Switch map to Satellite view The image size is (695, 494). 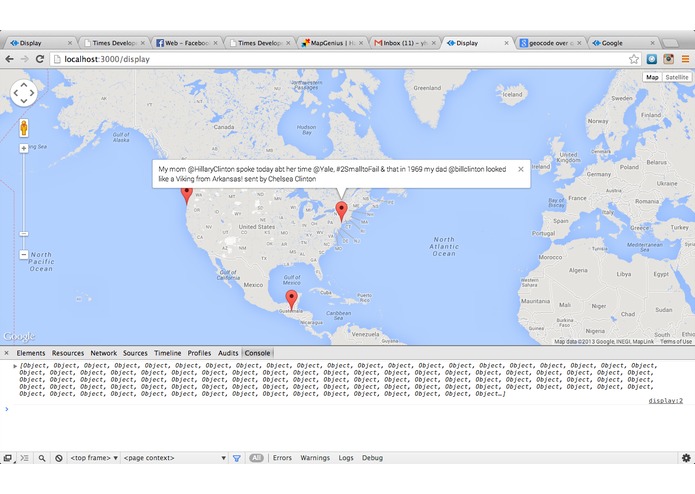(x=677, y=77)
